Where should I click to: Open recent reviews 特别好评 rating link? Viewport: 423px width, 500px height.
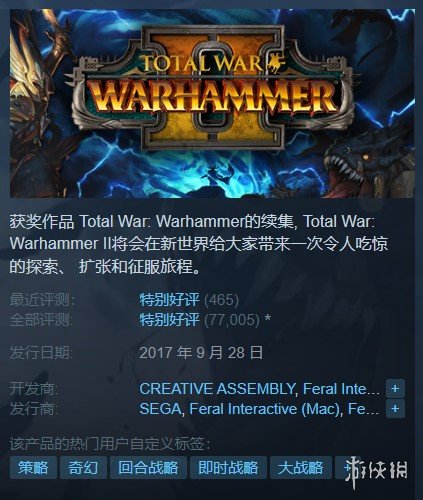[169, 300]
